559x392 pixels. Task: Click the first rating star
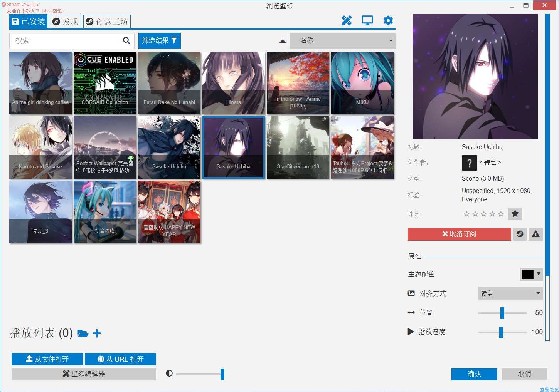466,214
